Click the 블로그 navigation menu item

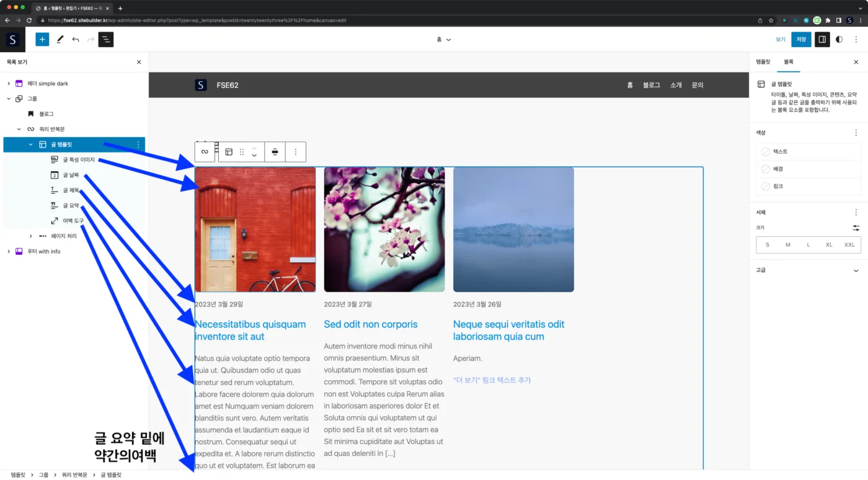click(652, 85)
